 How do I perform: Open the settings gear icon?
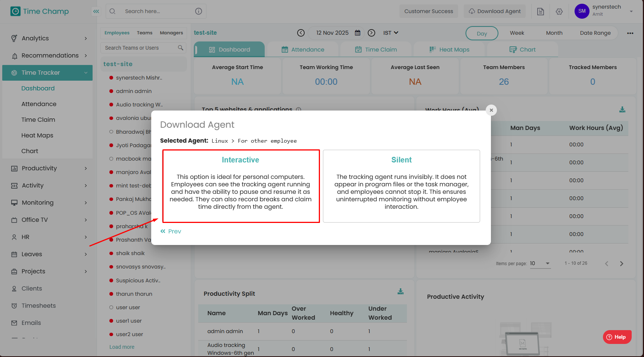coord(559,12)
